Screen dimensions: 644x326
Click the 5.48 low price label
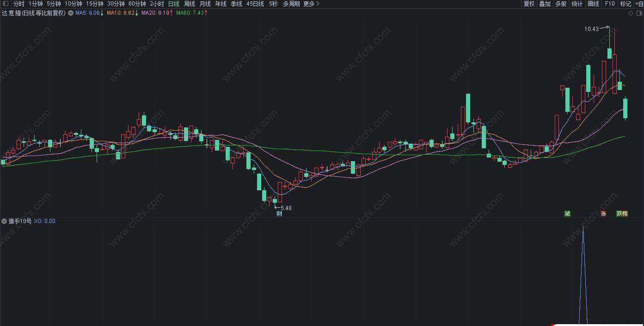(x=286, y=208)
